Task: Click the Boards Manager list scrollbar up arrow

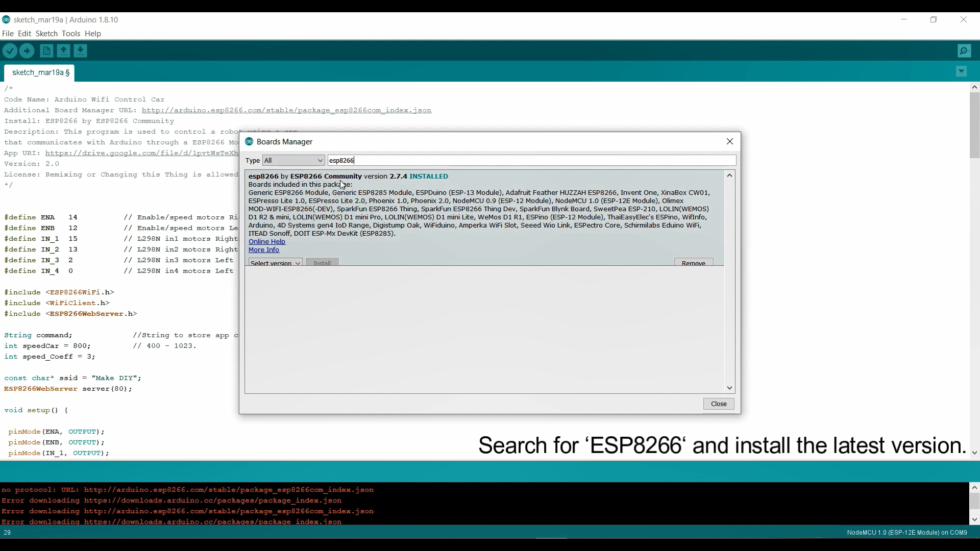Action: click(729, 176)
